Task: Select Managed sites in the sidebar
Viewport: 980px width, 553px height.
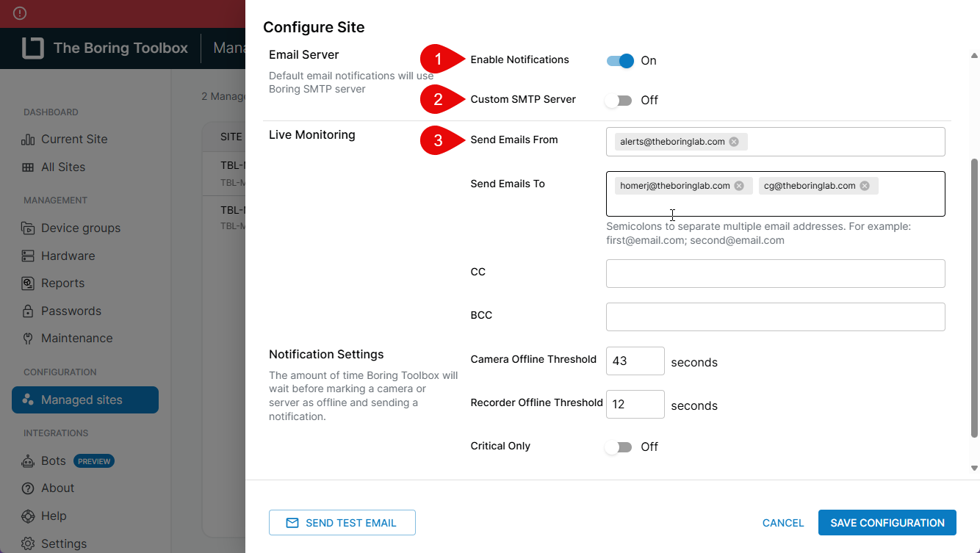Action: point(85,400)
